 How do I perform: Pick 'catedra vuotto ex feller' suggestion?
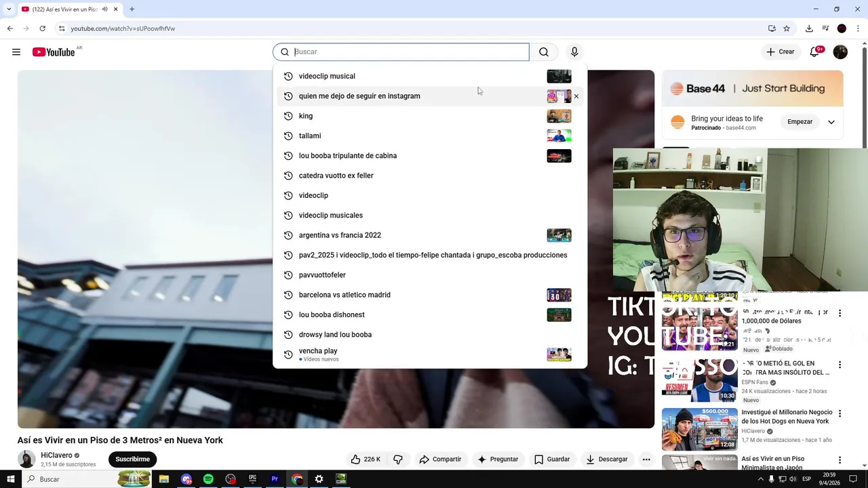coord(430,176)
